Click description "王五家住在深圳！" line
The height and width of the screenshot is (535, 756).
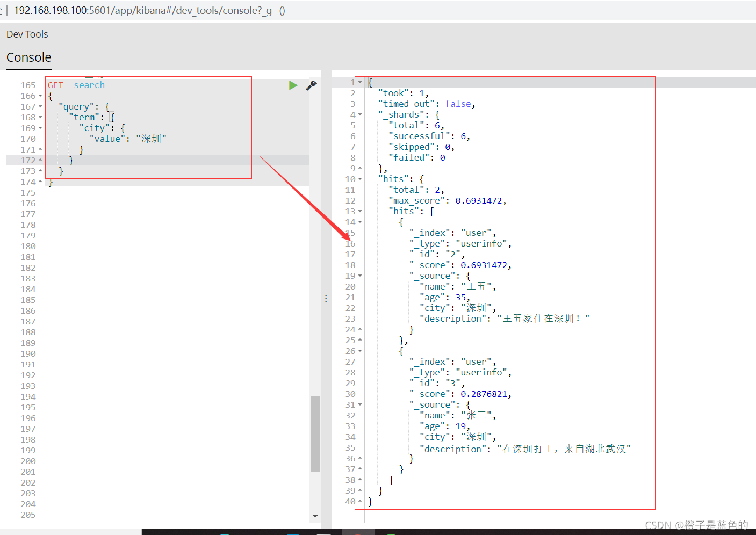505,319
